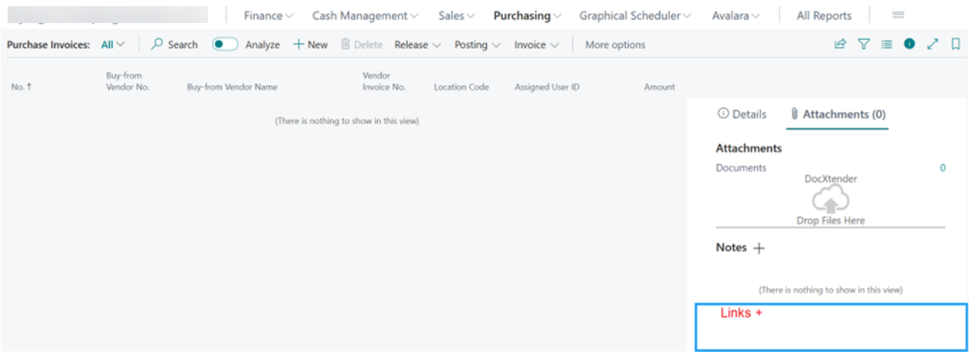
Task: Click the New button
Action: point(310,45)
